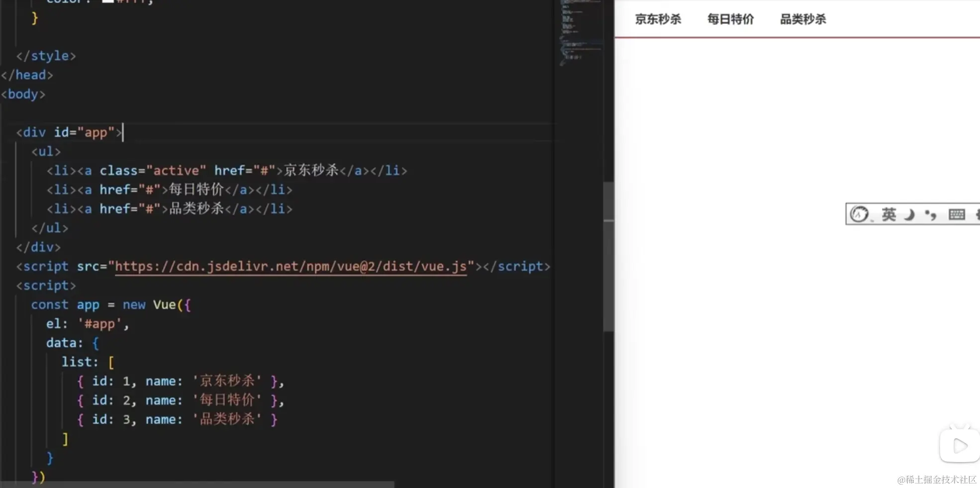Viewport: 980px width, 488px height.
Task: Toggle the moon half-width icon in IME bar
Action: pos(909,214)
